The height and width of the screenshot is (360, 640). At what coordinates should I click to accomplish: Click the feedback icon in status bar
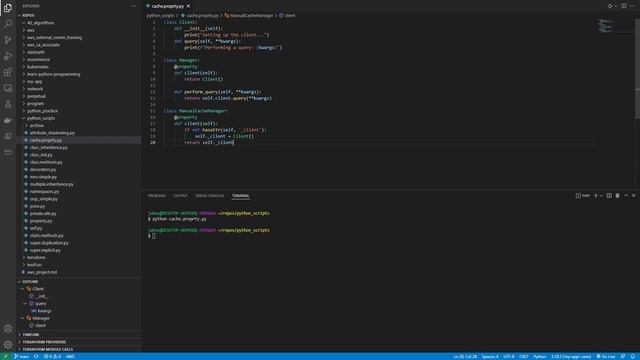point(623,357)
